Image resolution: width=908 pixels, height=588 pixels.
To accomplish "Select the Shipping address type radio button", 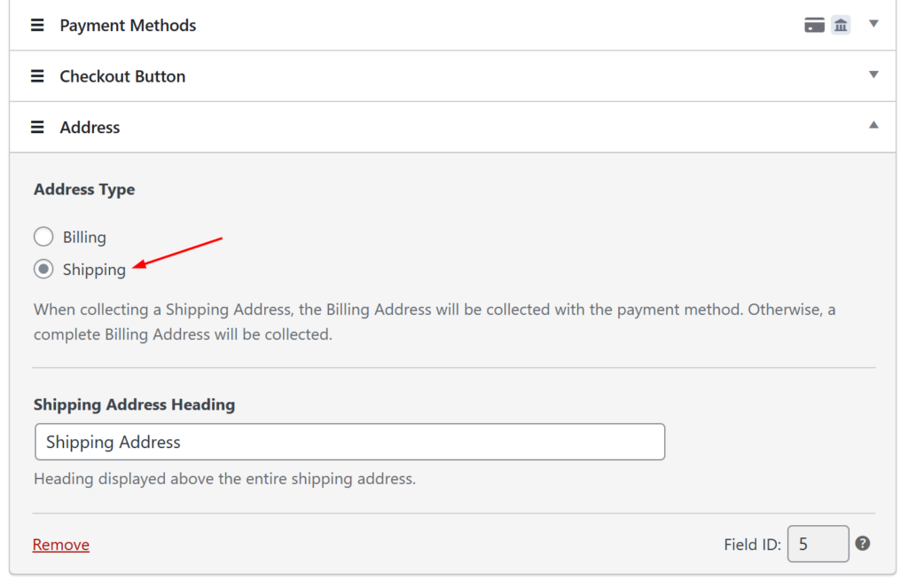I will [43, 270].
